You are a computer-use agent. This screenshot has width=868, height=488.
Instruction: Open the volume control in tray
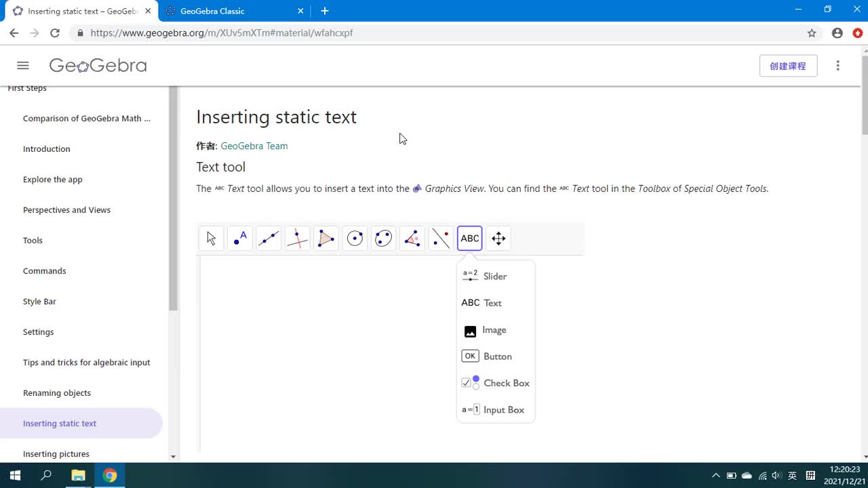point(777,476)
